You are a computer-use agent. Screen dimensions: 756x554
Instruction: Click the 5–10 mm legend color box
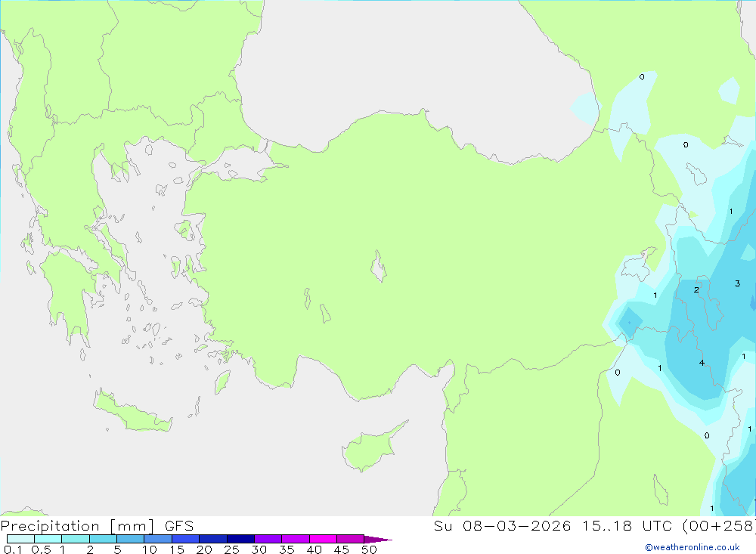pyautogui.click(x=131, y=539)
